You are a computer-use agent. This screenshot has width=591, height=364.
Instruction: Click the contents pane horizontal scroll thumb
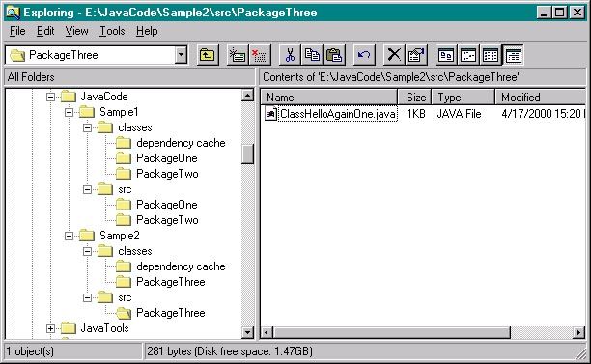tap(392, 333)
